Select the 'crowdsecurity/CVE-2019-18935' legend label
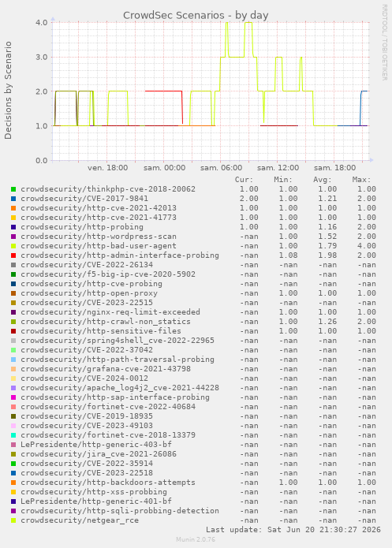This screenshot has width=392, height=548. pyautogui.click(x=87, y=416)
